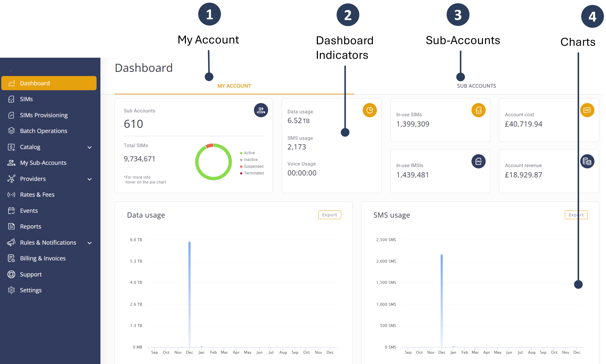Click the In-use SIMs card icon
This screenshot has width=606, height=364.
point(478,110)
